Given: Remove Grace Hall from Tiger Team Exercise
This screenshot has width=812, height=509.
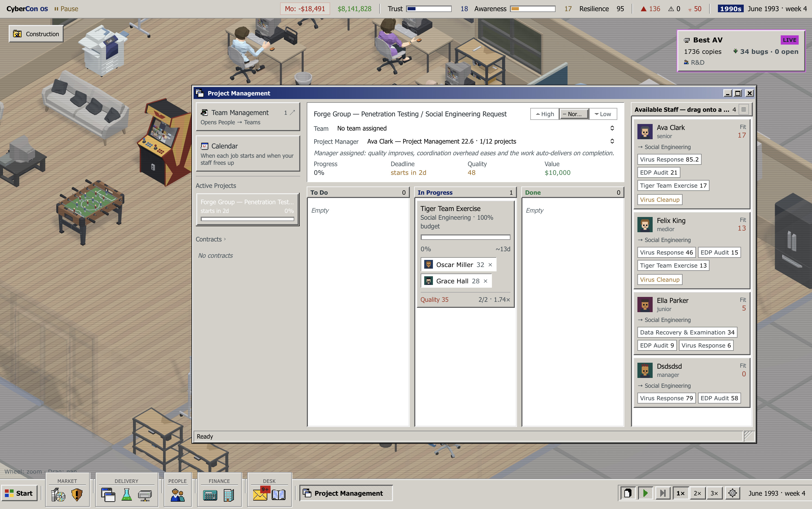Looking at the screenshot, I should pyautogui.click(x=485, y=281).
